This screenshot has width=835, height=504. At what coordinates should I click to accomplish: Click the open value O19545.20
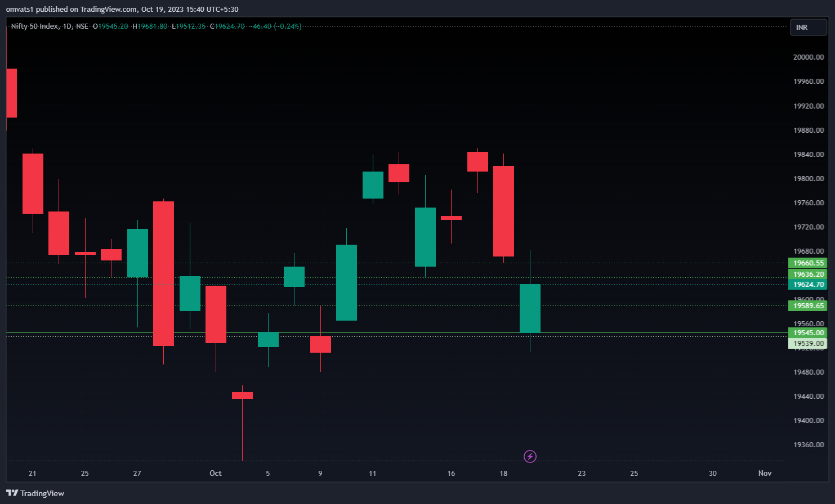[x=110, y=26]
